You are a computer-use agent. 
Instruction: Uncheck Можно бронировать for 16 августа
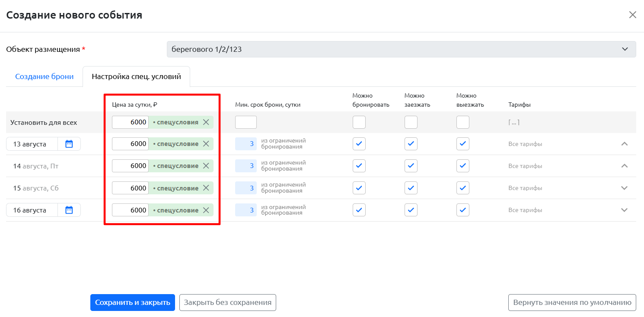359,210
